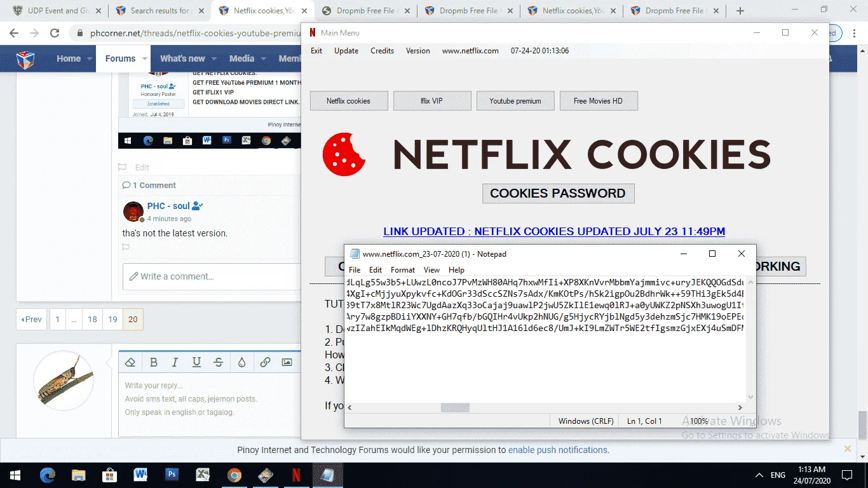This screenshot has width=868, height=488.
Task: Click www.netflix.com in Main Menu bar
Action: tap(470, 51)
